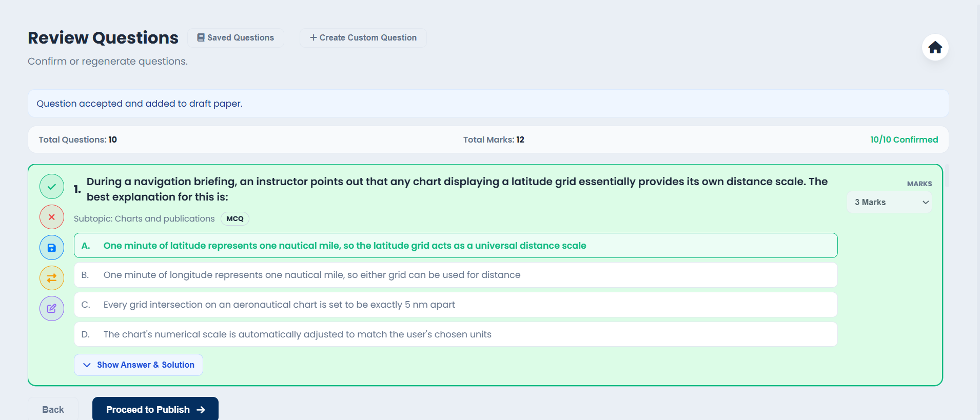Go Back to previous step
Viewport: 980px width, 420px height.
click(x=53, y=409)
